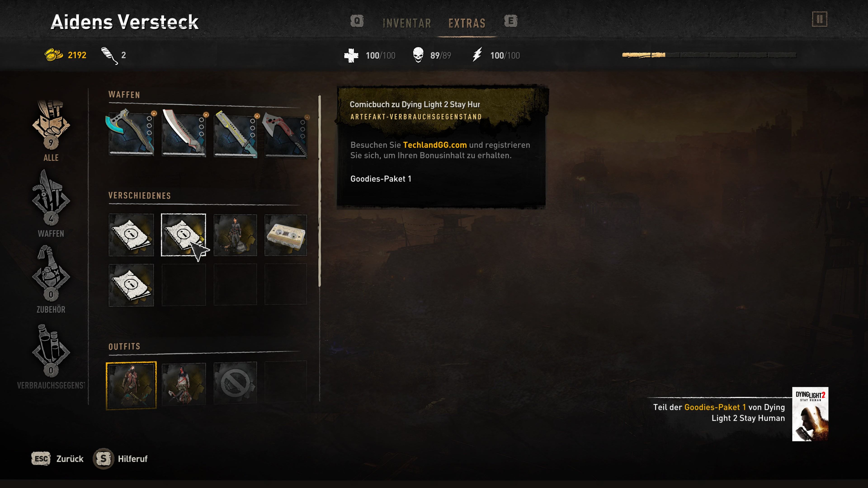
Task: Click the item list scrollbar
Action: 319,191
